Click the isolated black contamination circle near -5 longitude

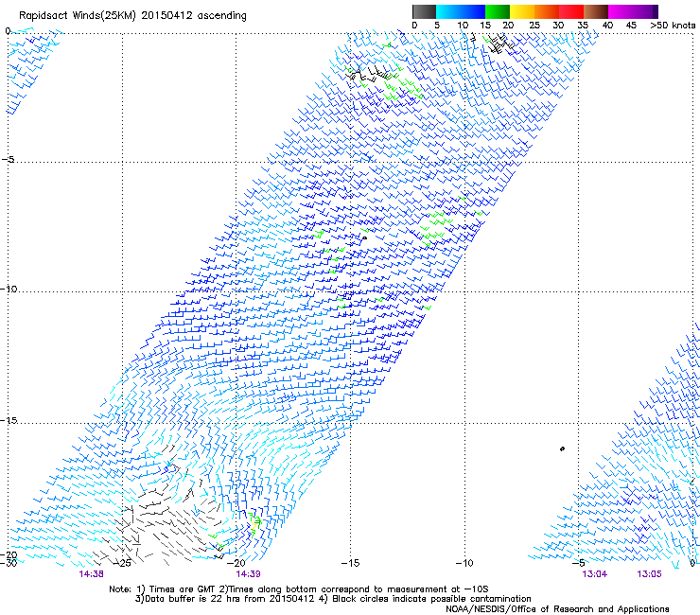click(x=562, y=448)
